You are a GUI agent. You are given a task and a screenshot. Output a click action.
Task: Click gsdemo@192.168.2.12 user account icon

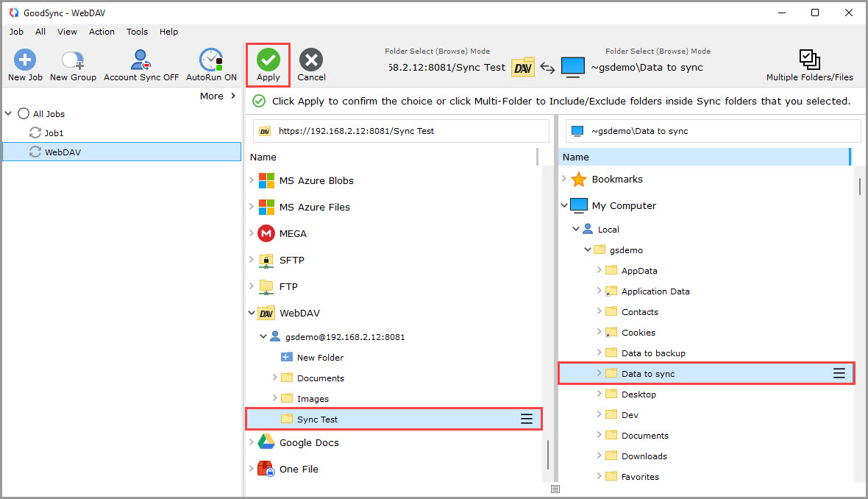pos(274,336)
